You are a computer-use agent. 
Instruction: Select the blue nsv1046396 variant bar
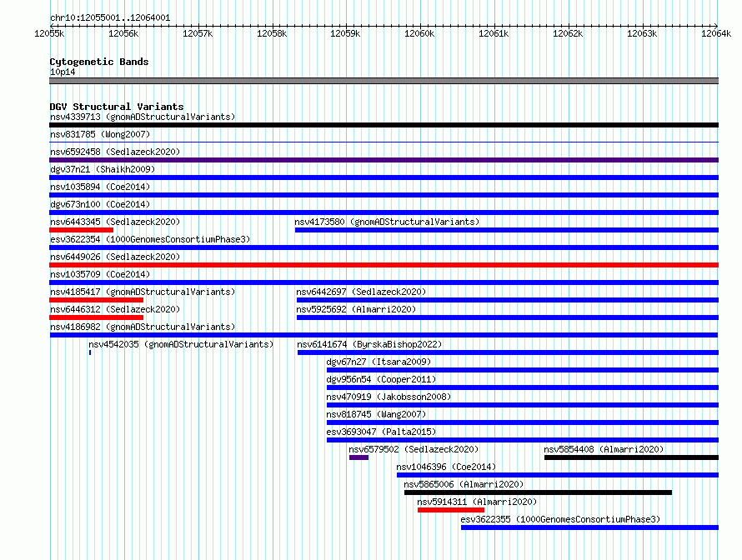click(558, 475)
